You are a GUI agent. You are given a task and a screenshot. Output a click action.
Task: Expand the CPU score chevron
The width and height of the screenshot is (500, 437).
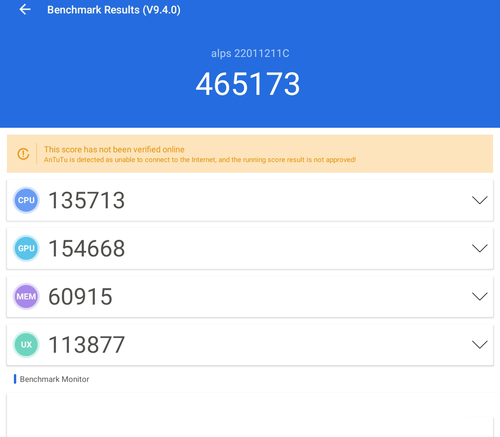pos(480,200)
